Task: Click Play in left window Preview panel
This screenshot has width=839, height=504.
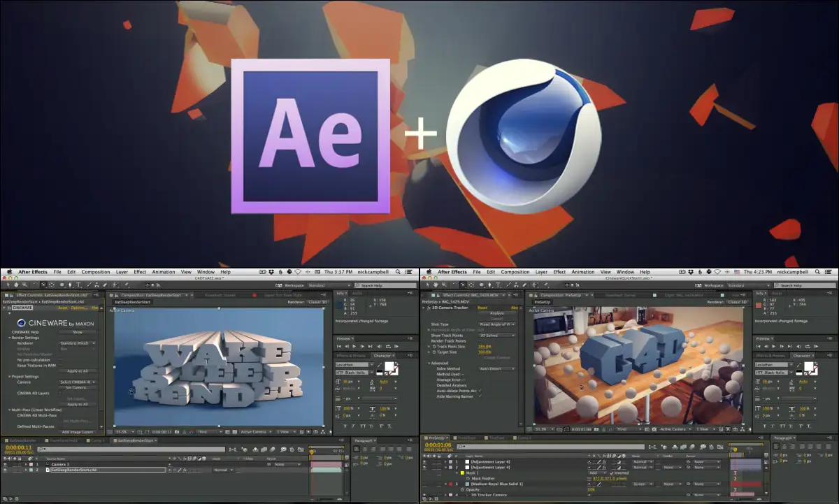Action: 354,346
